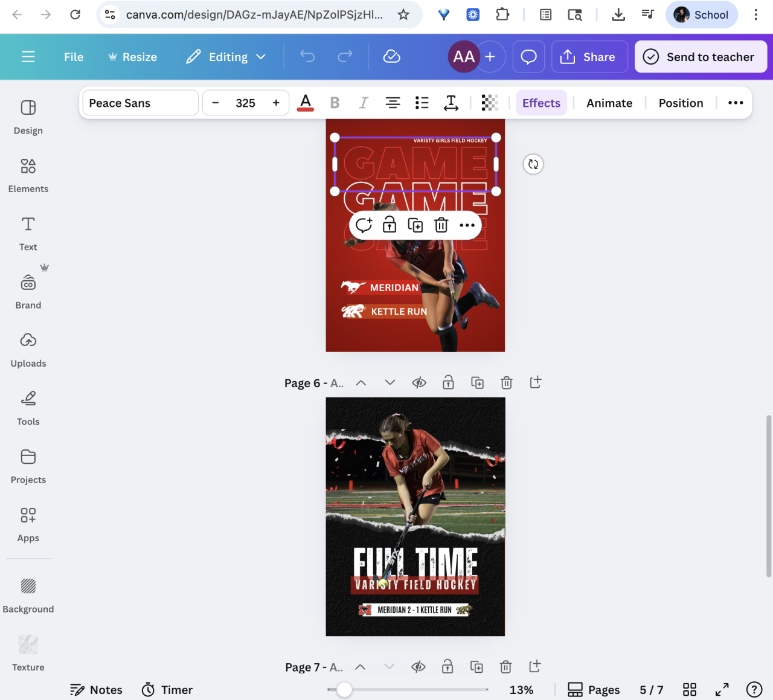This screenshot has width=773, height=700.
Task: Open the Peace Sans font dropdown
Action: pos(141,103)
